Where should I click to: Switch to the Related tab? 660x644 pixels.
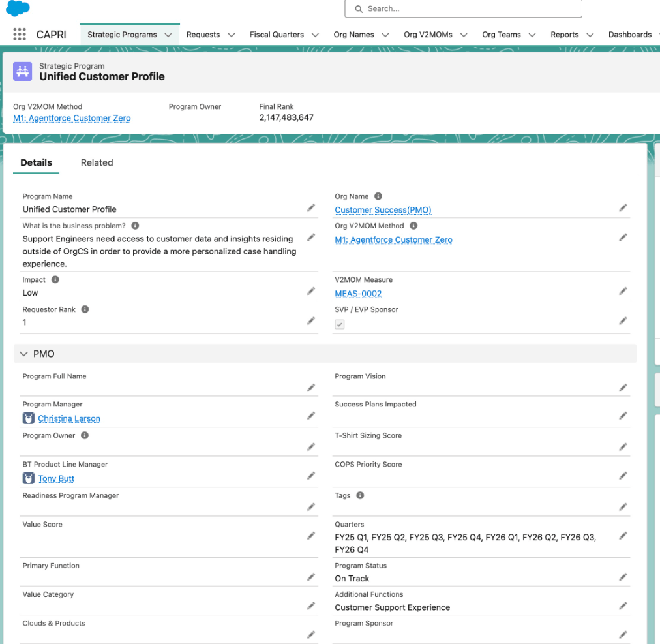click(x=97, y=162)
